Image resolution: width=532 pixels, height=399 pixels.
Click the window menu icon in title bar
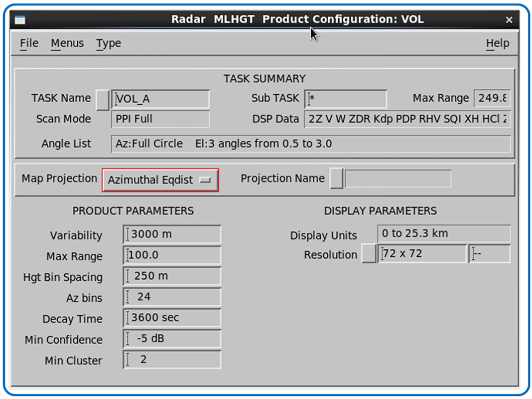[x=20, y=19]
